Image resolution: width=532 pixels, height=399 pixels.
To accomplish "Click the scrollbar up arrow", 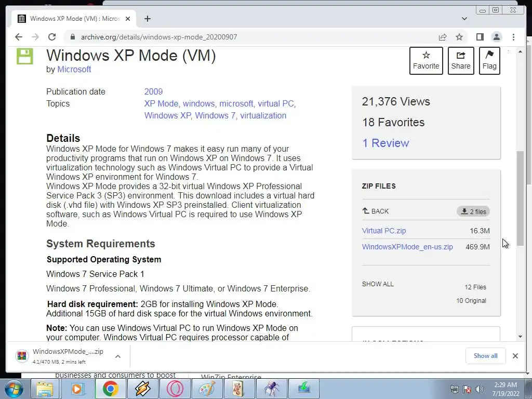I will click(x=520, y=51).
